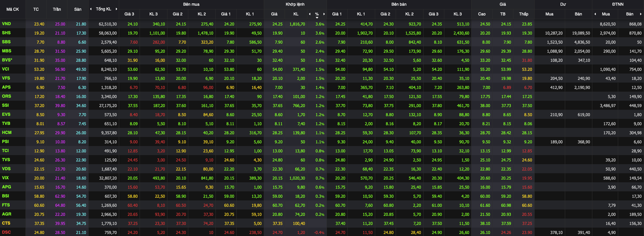Sort by the Mã CK column header

point(13,9)
